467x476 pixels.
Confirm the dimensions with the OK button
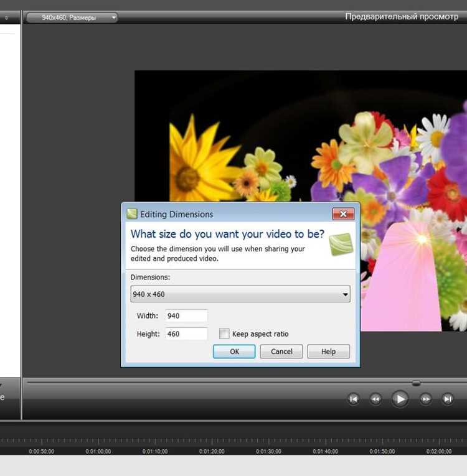234,352
